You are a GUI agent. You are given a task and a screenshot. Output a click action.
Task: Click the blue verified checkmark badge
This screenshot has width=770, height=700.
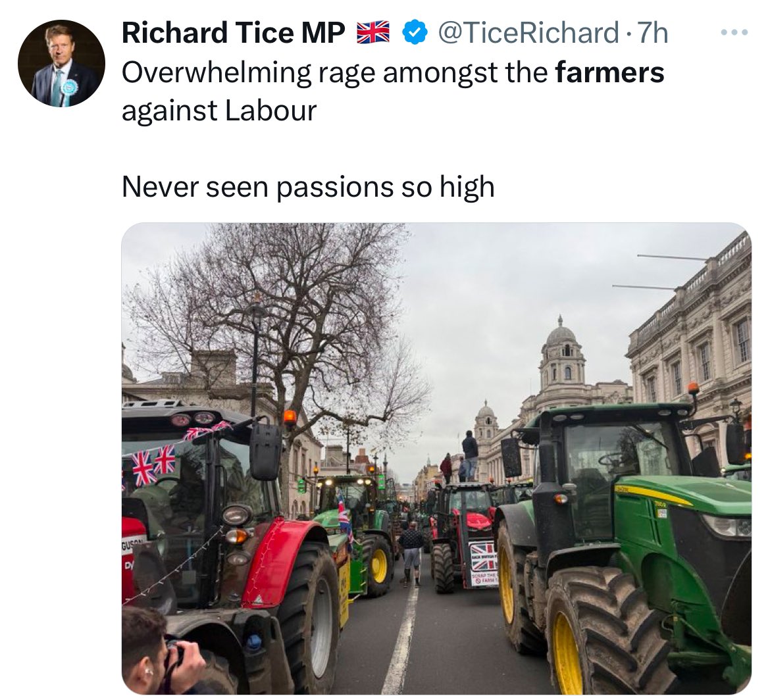415,32
